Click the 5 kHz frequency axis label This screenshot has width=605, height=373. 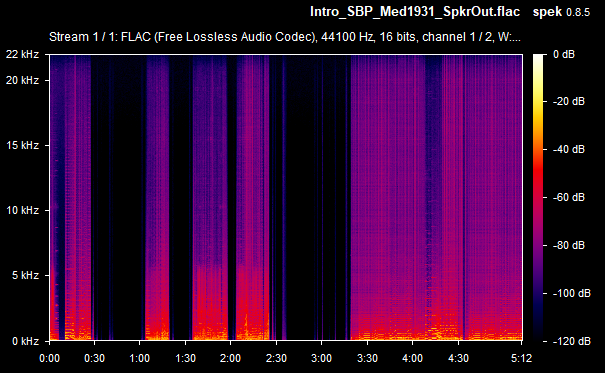point(25,275)
